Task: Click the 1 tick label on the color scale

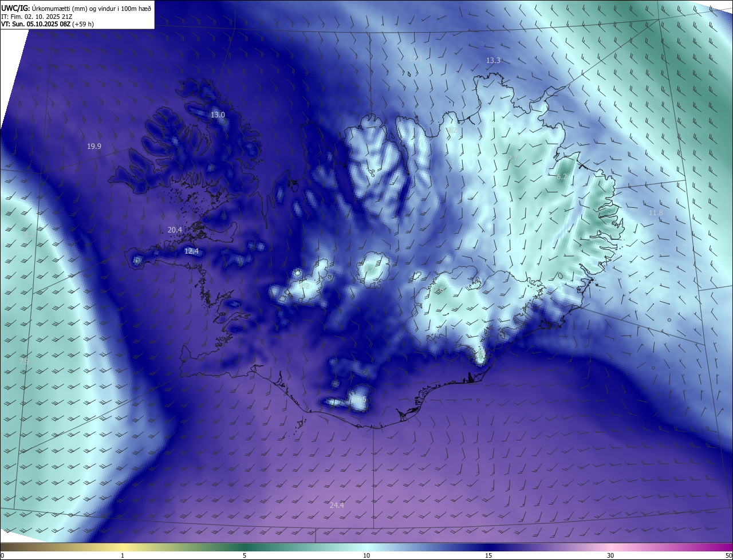Action: click(123, 555)
